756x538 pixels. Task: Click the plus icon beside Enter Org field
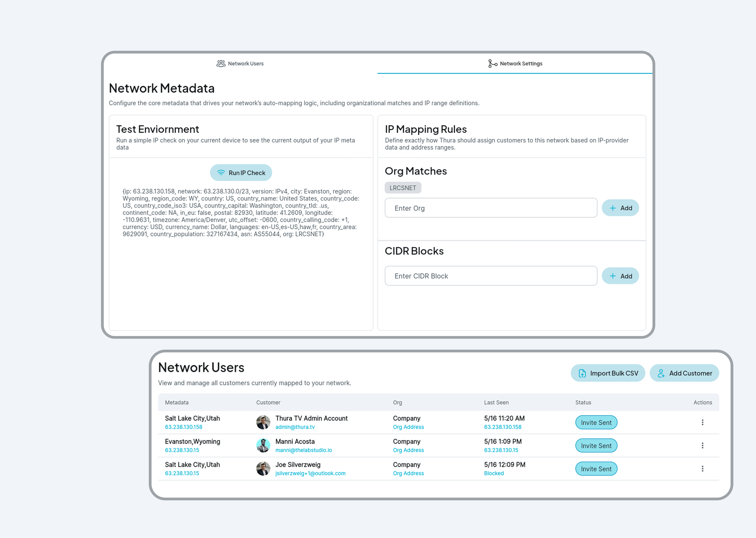613,208
